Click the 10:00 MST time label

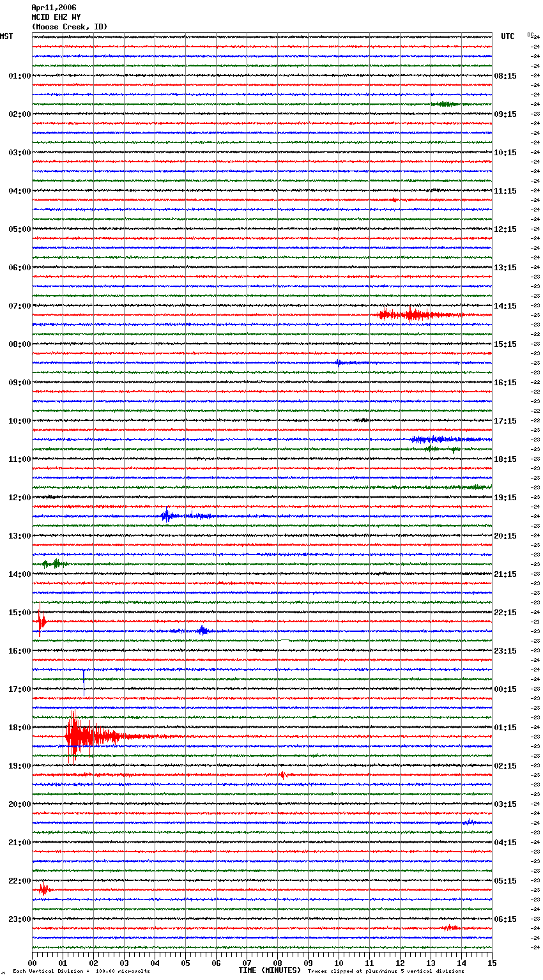click(x=20, y=421)
